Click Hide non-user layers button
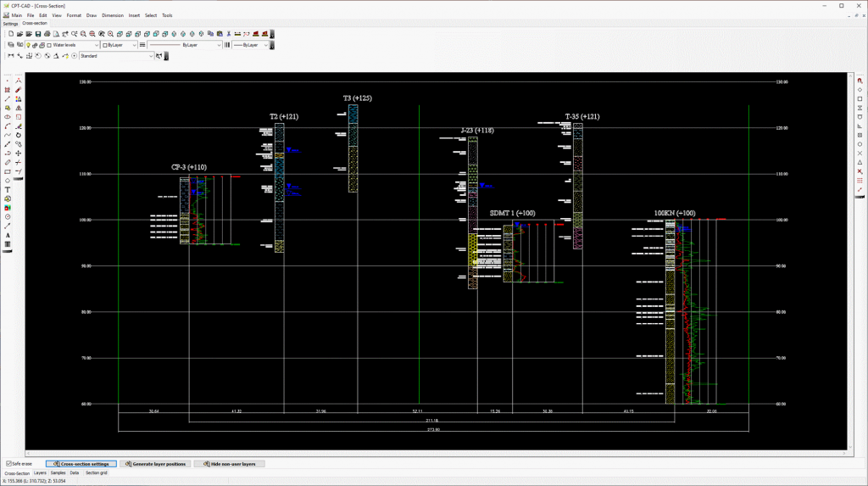This screenshot has height=486, width=868. coord(230,464)
